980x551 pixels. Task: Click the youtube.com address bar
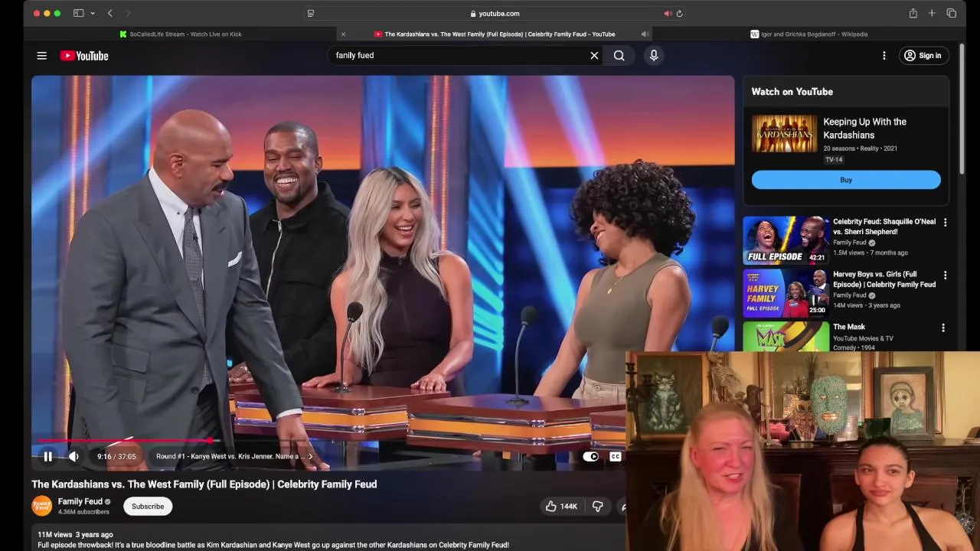pos(495,13)
